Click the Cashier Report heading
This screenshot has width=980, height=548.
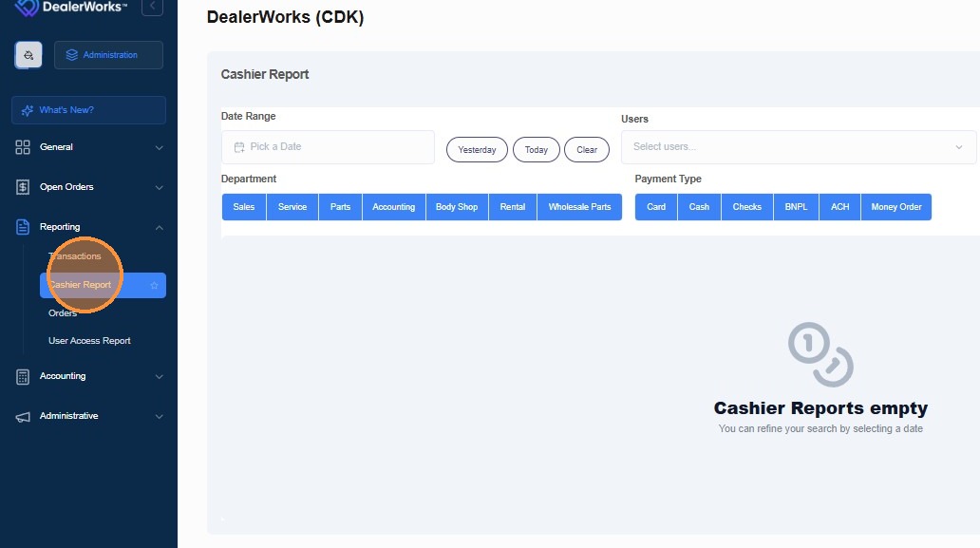pyautogui.click(x=265, y=74)
